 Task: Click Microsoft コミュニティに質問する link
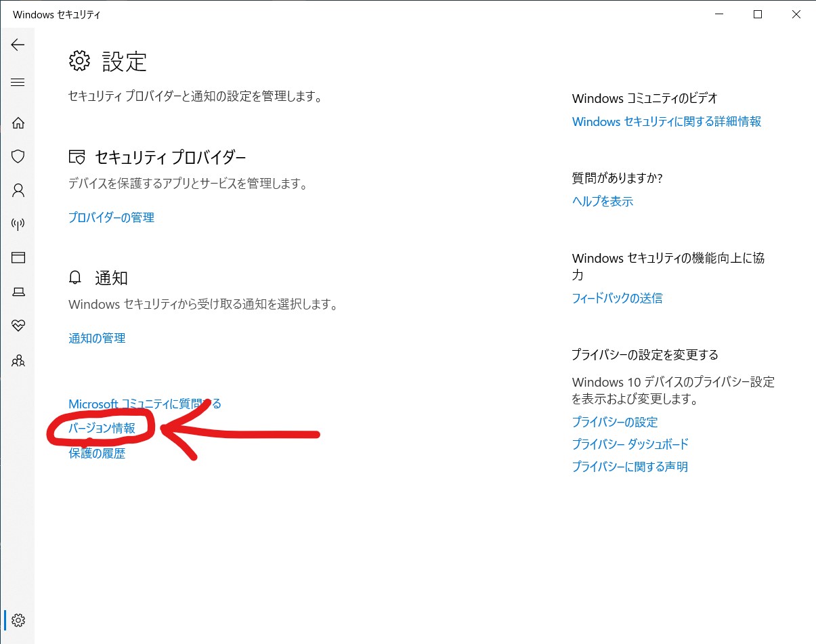[145, 404]
